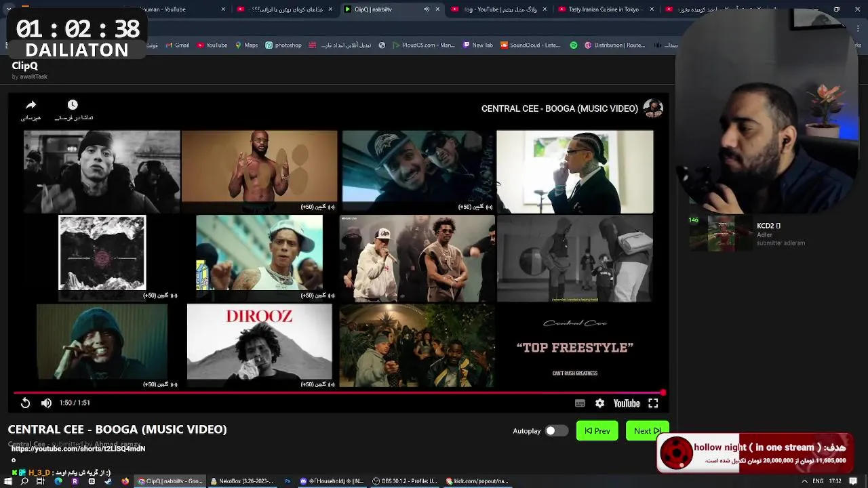Open the photoshop bookmark

tap(283, 45)
